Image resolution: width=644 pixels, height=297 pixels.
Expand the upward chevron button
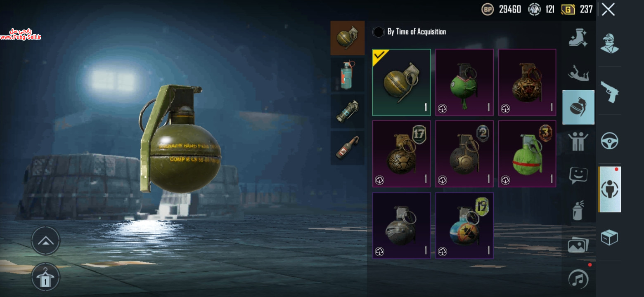pos(45,241)
